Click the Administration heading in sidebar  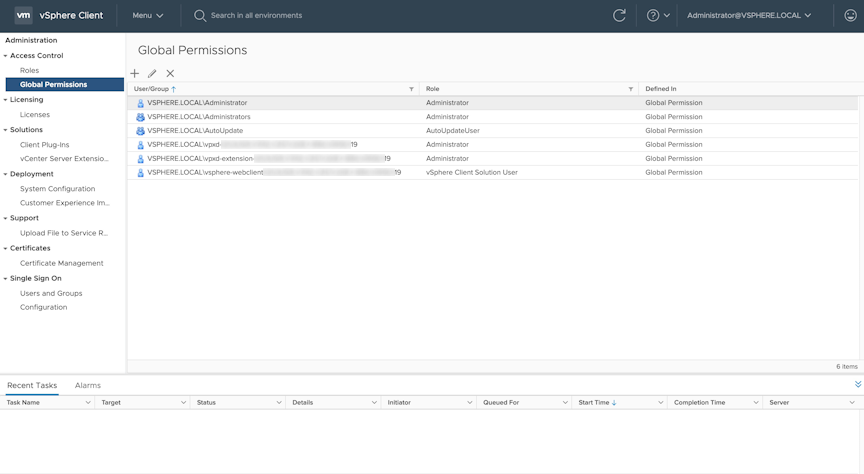pos(31,40)
